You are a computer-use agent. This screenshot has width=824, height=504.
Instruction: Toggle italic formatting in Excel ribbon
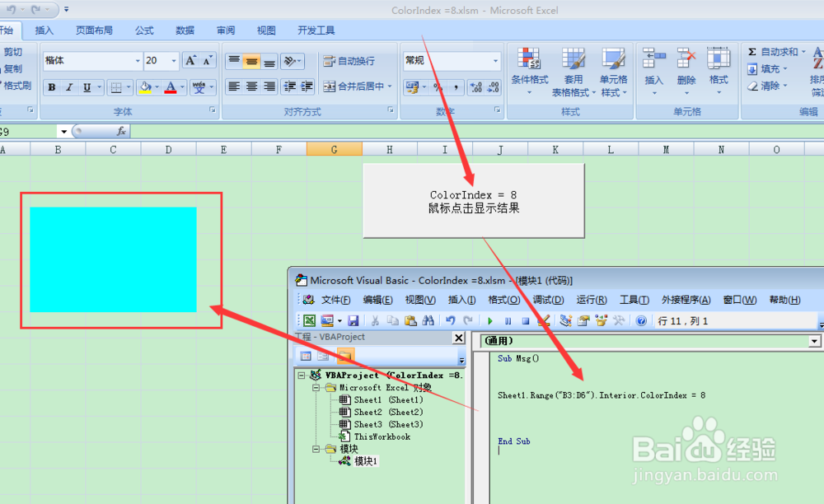69,87
